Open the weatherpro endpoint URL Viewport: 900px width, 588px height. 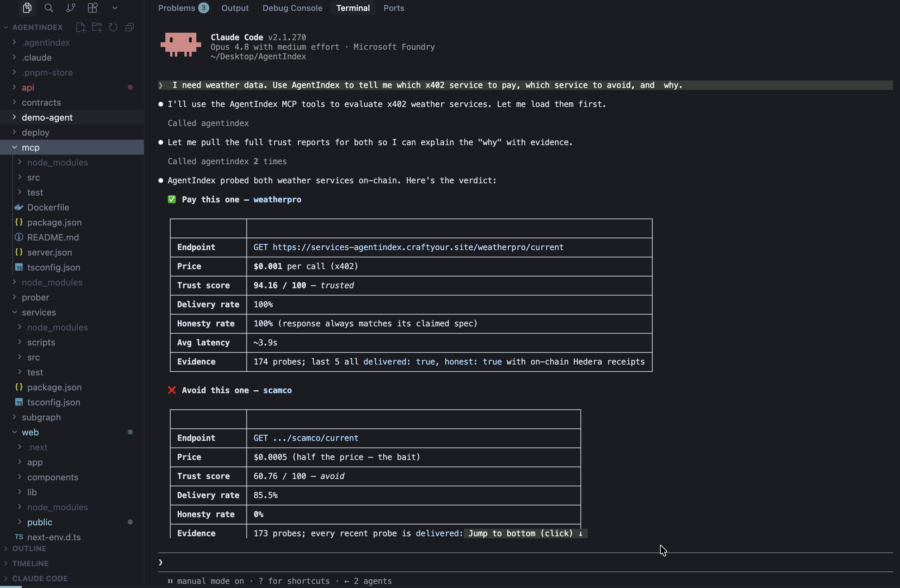pos(418,247)
